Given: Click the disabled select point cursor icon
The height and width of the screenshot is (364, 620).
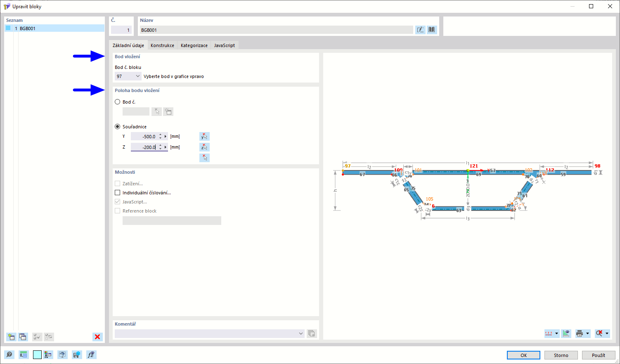Looking at the screenshot, I should (156, 111).
